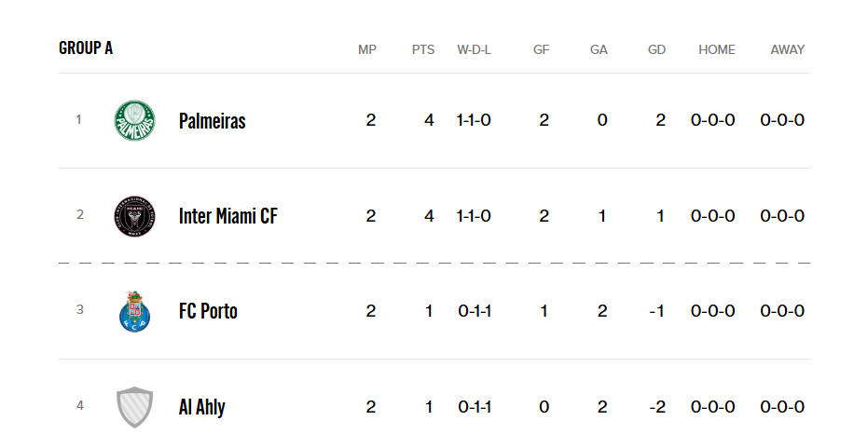Click the FC Porto club crest
The height and width of the screenshot is (448, 868).
(x=134, y=311)
